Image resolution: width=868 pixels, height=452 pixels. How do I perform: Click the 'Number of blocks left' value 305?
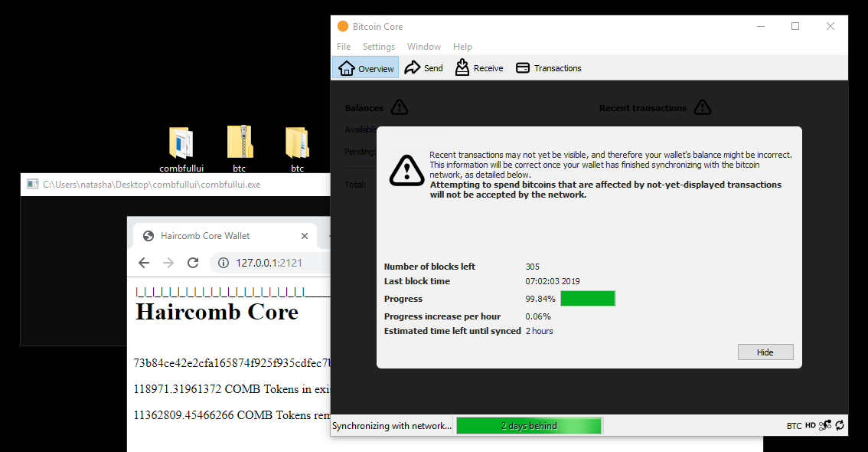click(533, 267)
